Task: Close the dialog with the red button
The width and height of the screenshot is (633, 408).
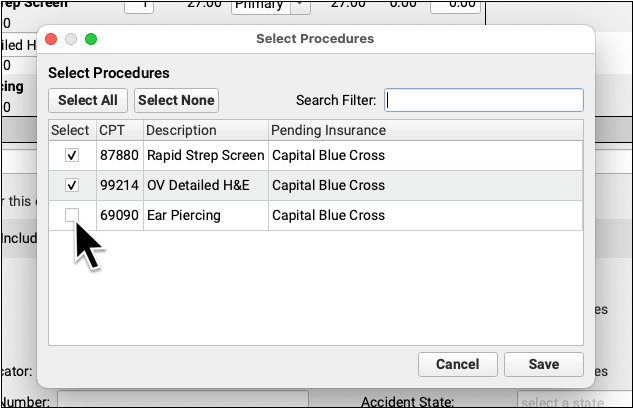Action: [x=52, y=39]
